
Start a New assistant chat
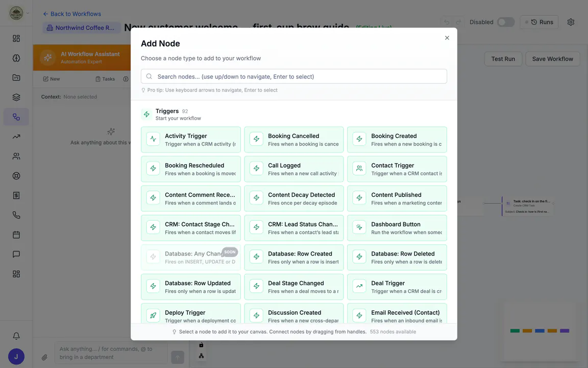tap(52, 79)
